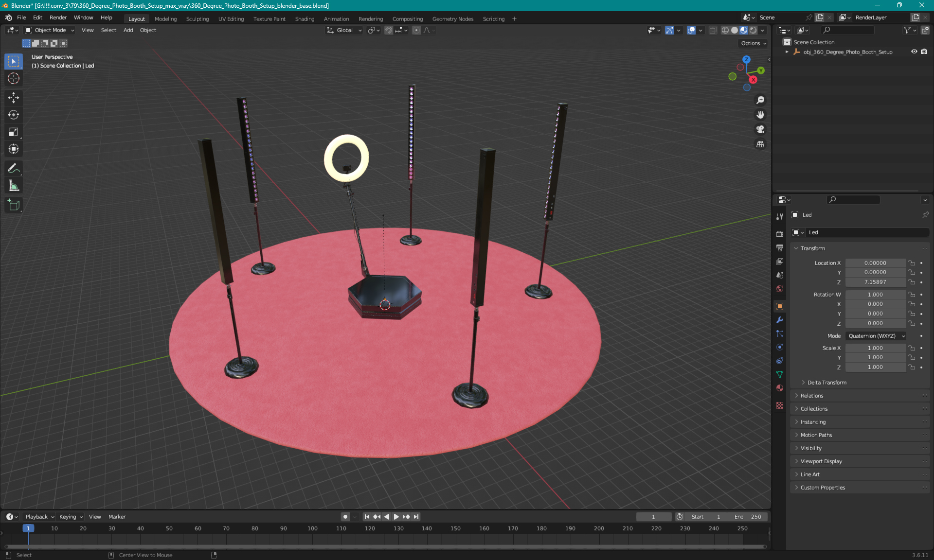The width and height of the screenshot is (934, 560).
Task: Click the zoom viewport magnifier icon
Action: click(x=760, y=100)
